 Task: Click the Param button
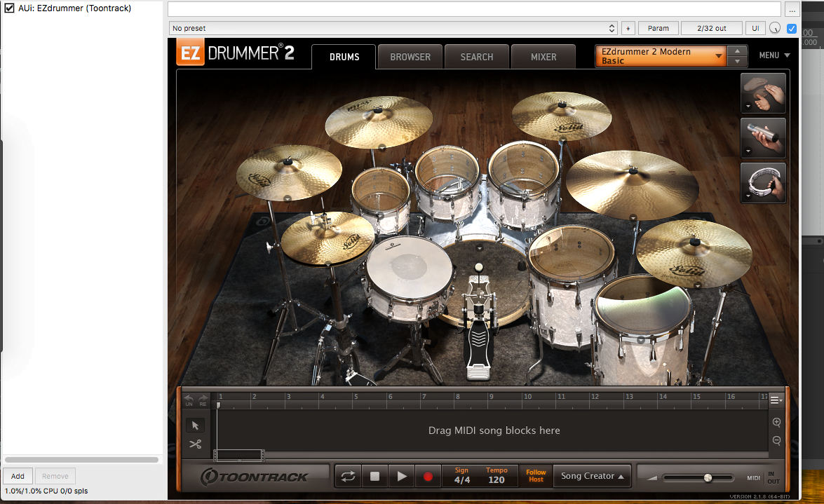pos(658,28)
